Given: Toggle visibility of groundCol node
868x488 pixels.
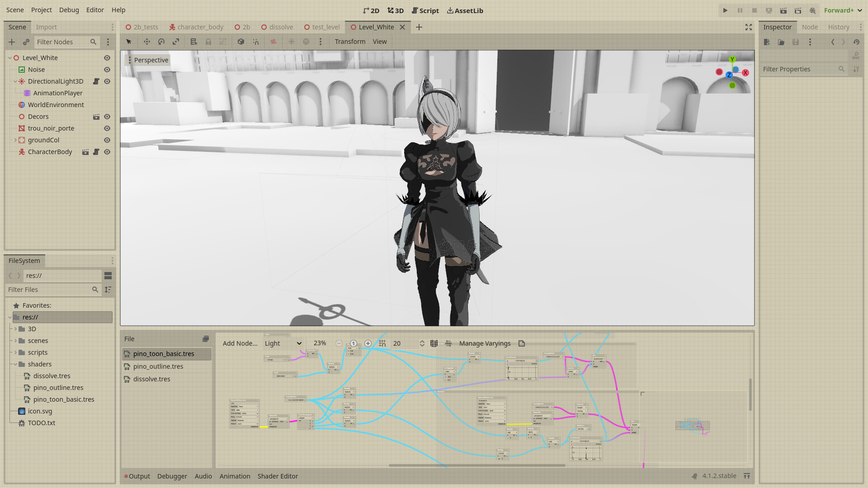Looking at the screenshot, I should tap(107, 140).
